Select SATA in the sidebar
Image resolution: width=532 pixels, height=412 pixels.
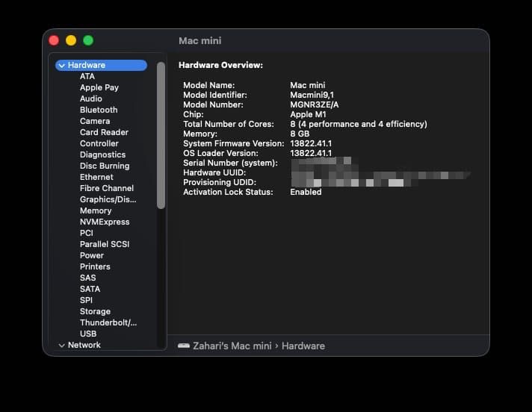pos(90,289)
